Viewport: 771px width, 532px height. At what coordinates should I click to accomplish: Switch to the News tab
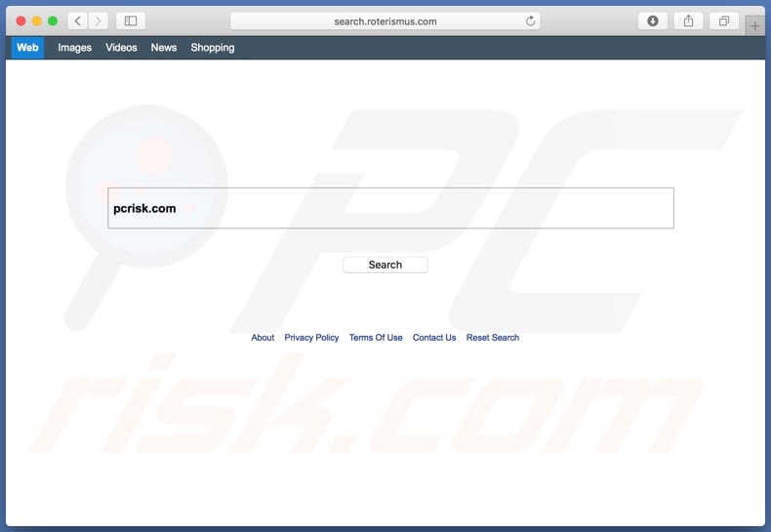coord(164,48)
